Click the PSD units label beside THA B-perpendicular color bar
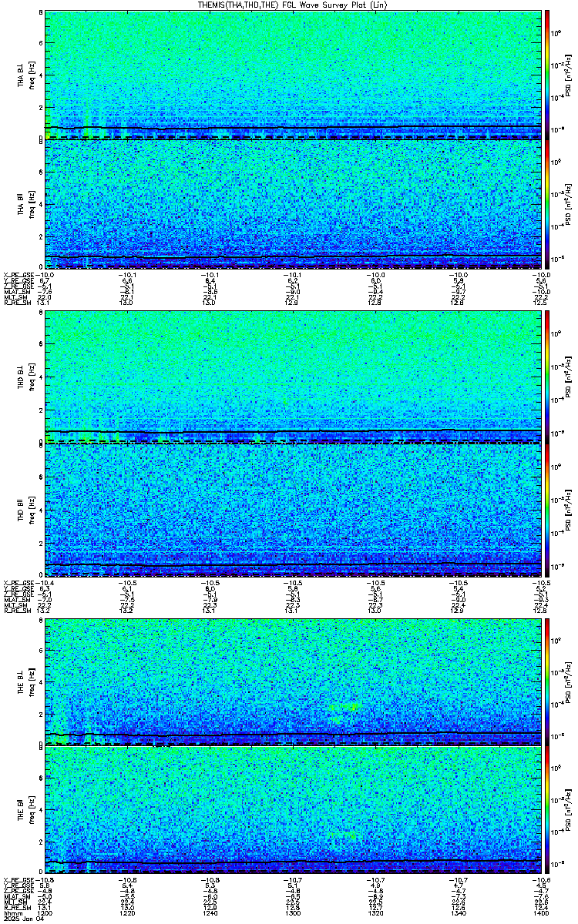The height and width of the screenshot is (924, 578). 568,75
